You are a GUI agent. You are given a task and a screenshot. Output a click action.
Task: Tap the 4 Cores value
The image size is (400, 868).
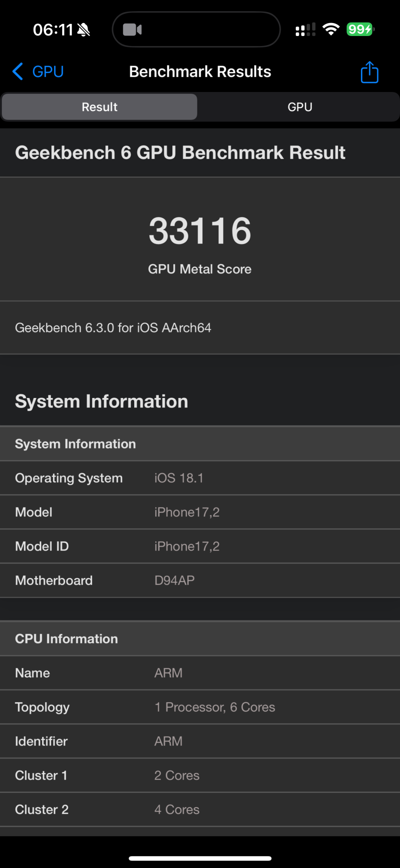[177, 809]
